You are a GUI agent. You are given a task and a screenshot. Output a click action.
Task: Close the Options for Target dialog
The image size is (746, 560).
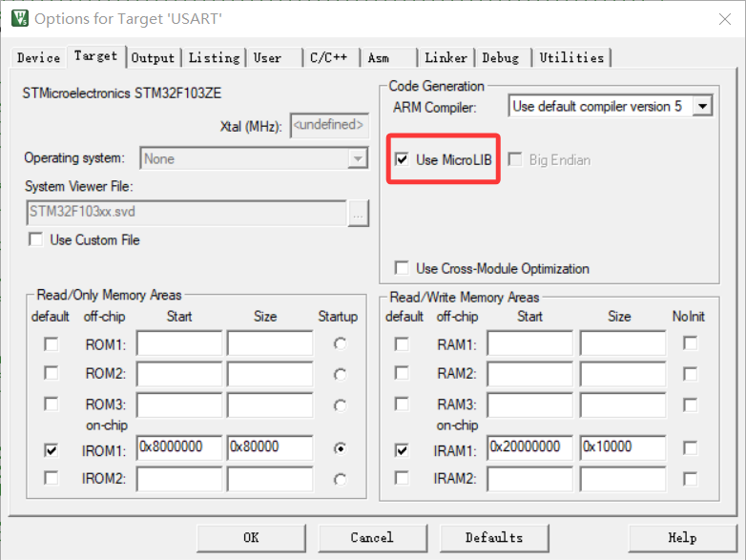click(x=725, y=19)
